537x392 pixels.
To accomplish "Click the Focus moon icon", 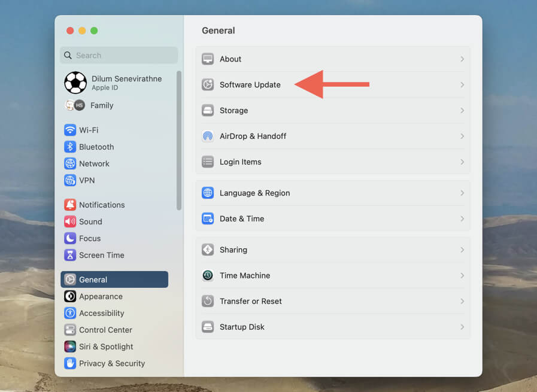I will tap(70, 238).
